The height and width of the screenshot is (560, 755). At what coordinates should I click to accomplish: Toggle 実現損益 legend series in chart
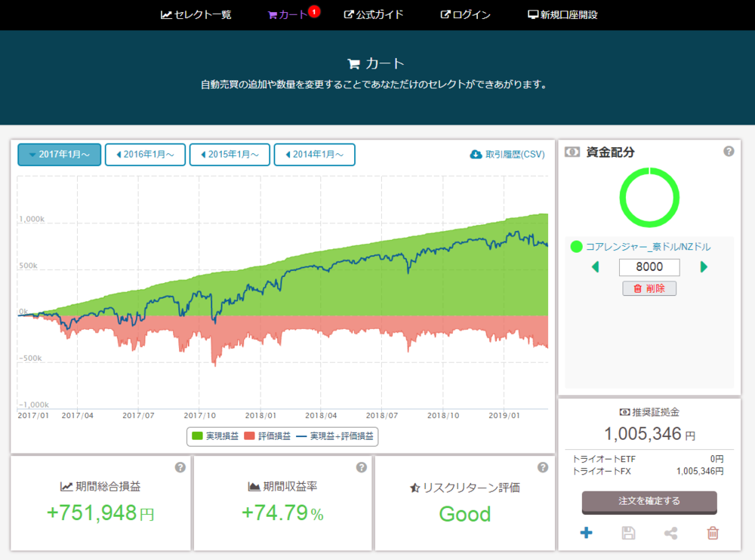pos(215,436)
